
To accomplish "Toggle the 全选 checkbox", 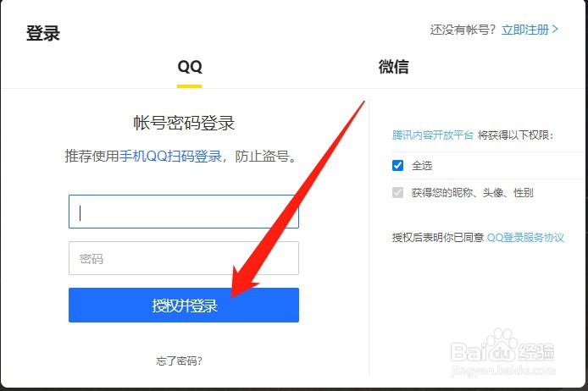I will (397, 165).
